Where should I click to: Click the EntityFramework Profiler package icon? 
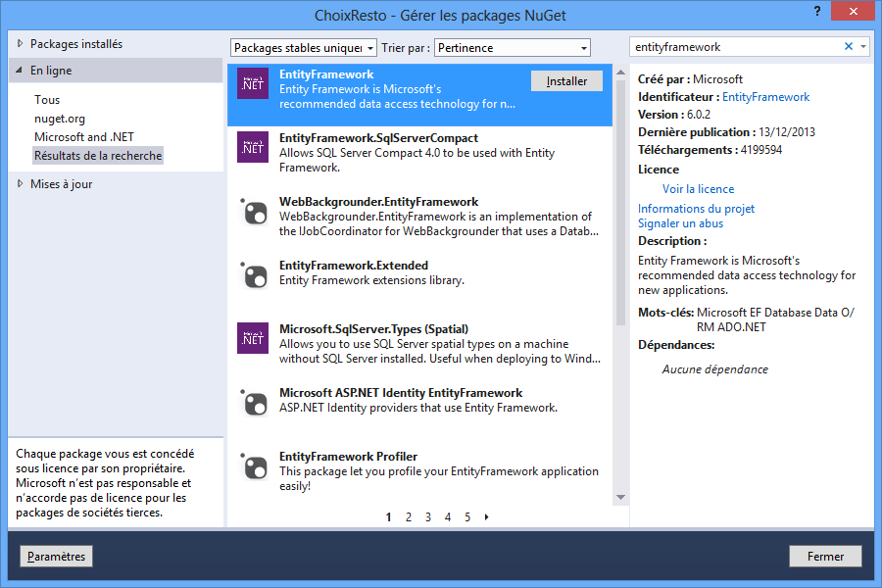coord(253,466)
